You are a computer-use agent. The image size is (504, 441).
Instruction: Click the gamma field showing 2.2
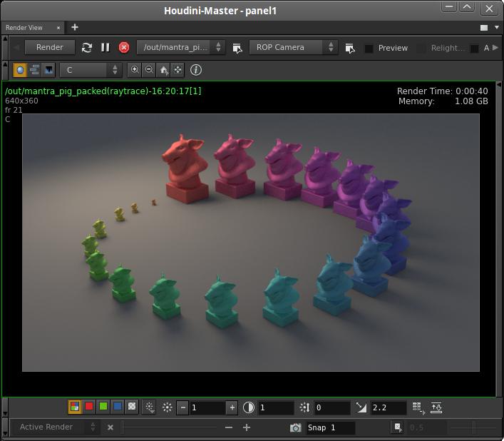[x=388, y=407]
